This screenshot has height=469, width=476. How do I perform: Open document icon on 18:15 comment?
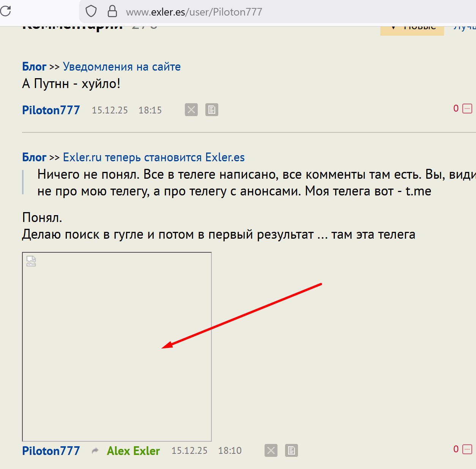pyautogui.click(x=212, y=110)
